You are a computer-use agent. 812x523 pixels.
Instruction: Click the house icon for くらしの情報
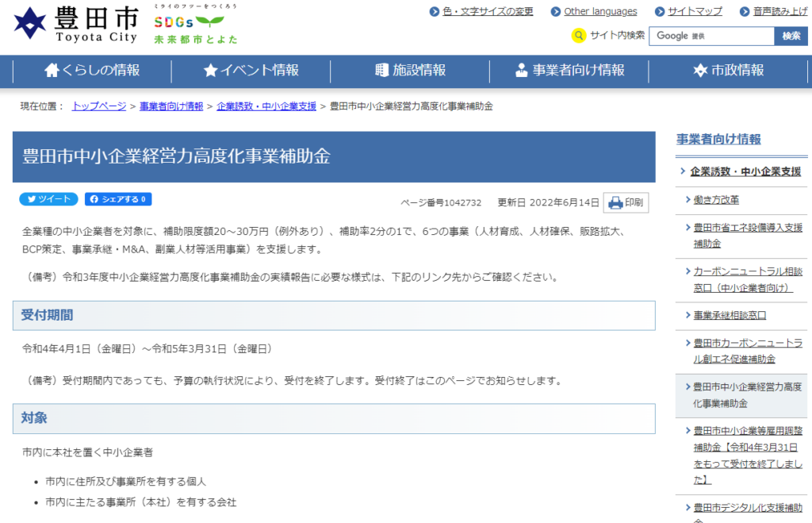pyautogui.click(x=52, y=71)
